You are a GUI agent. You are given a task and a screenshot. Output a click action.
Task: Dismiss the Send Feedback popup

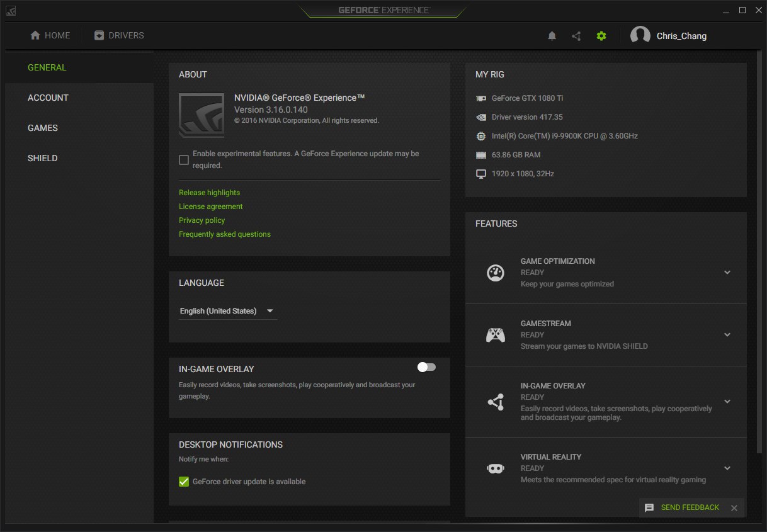[734, 508]
